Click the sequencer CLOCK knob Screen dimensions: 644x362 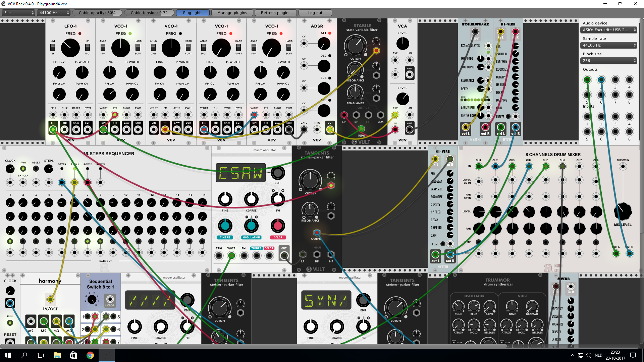[x=10, y=169]
